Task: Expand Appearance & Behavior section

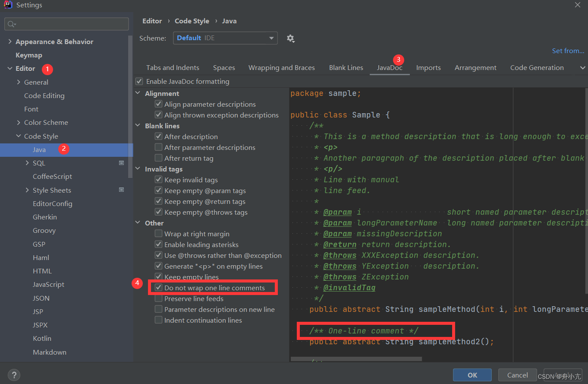Action: 10,41
